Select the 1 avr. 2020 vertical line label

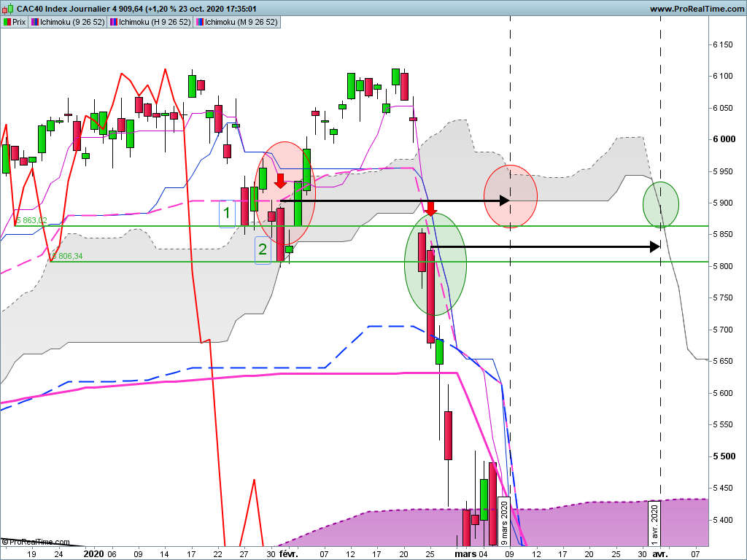click(654, 524)
